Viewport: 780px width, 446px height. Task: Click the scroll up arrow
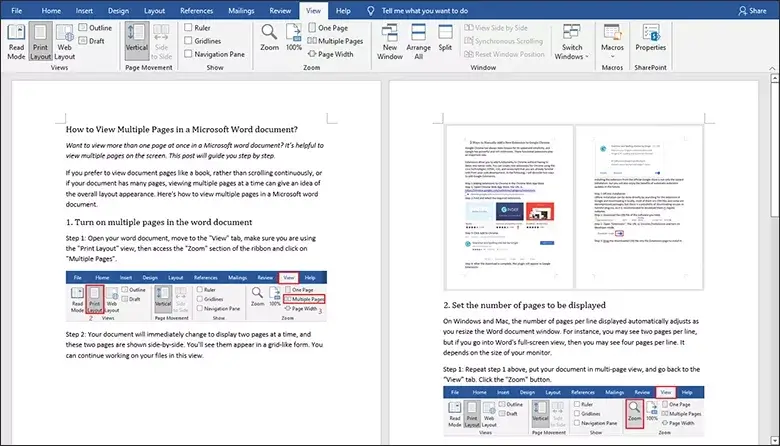775,78
